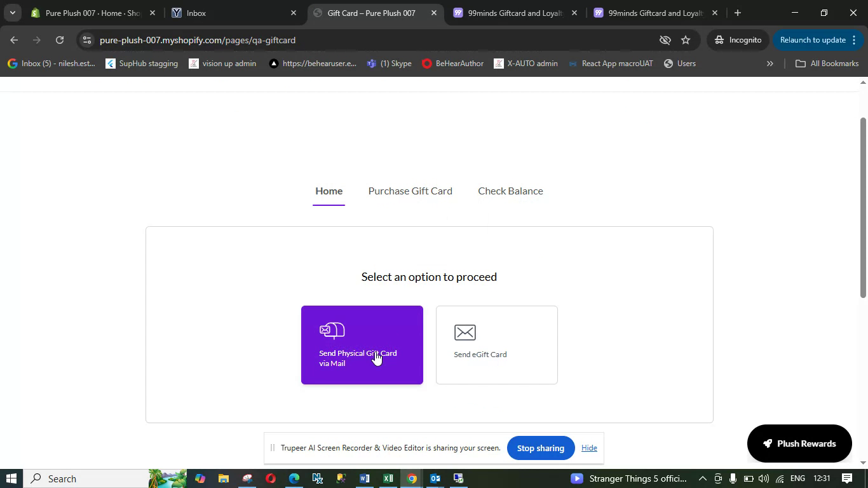Open the behearuser bookmark

313,64
